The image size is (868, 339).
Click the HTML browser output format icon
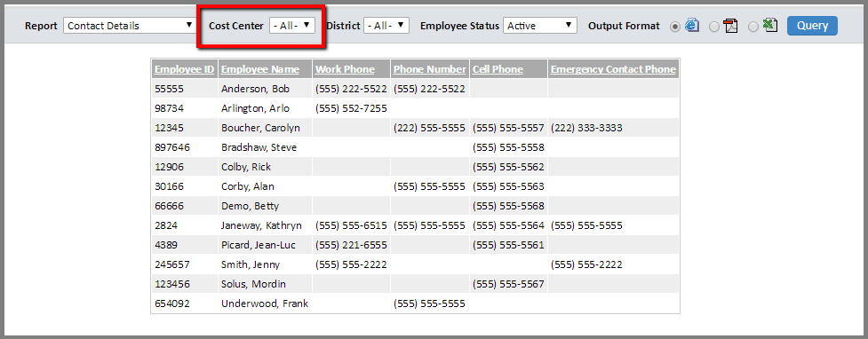692,26
